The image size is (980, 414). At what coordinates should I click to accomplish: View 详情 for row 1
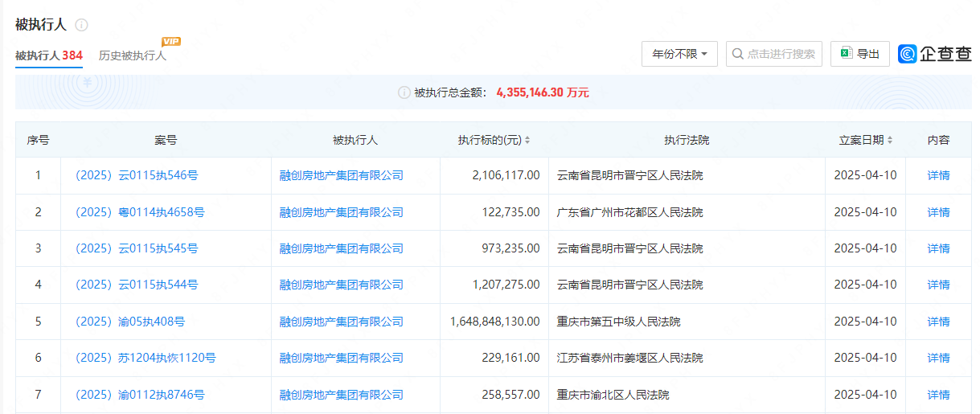point(938,175)
